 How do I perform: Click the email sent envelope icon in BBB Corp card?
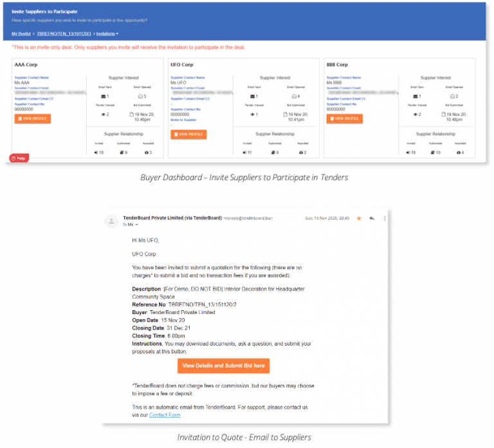coord(416,96)
